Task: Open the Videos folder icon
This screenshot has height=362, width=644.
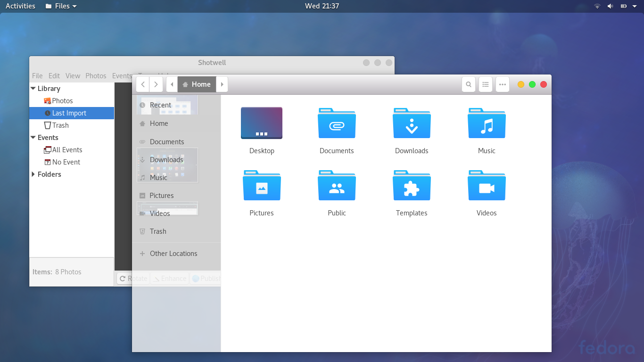Action: pos(487,186)
